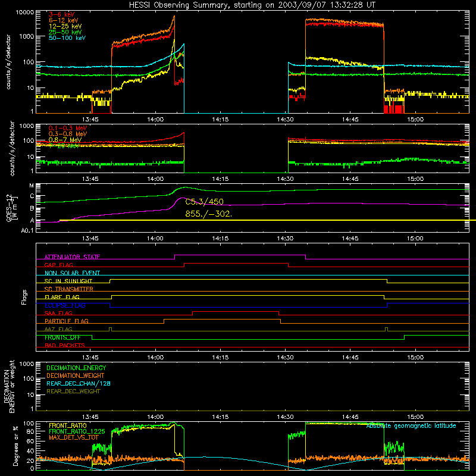Click the 10000 tick on top panel axis
The width and height of the screenshot is (476, 476).
coord(25,12)
